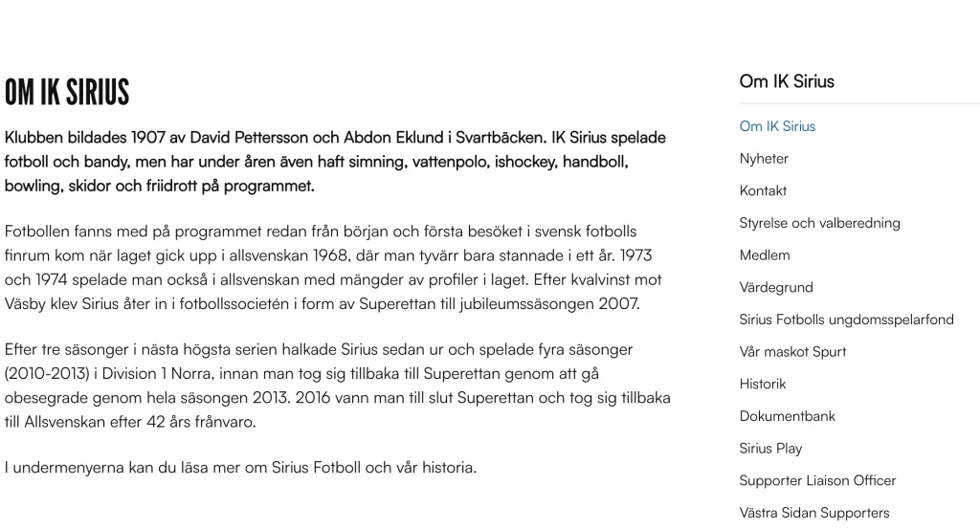Open the Värdegrund page
The height and width of the screenshot is (530, 980).
tap(776, 287)
